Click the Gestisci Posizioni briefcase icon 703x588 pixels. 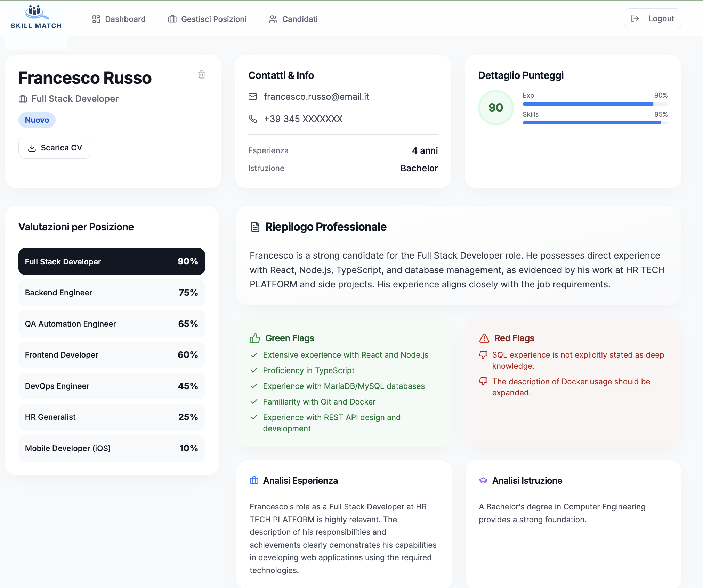coord(172,19)
